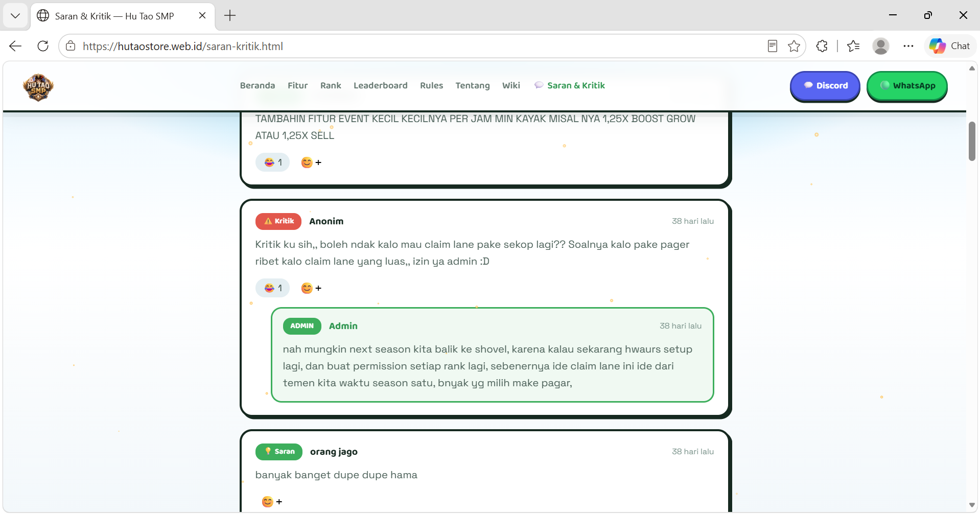
Task: Visit the Tentang page
Action: click(x=473, y=86)
